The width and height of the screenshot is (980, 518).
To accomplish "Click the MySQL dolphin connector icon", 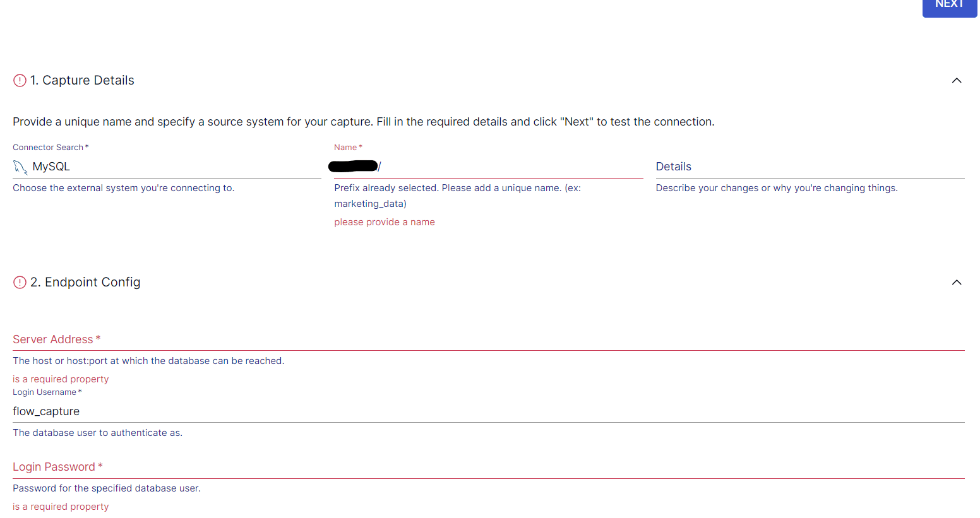I will pos(20,166).
